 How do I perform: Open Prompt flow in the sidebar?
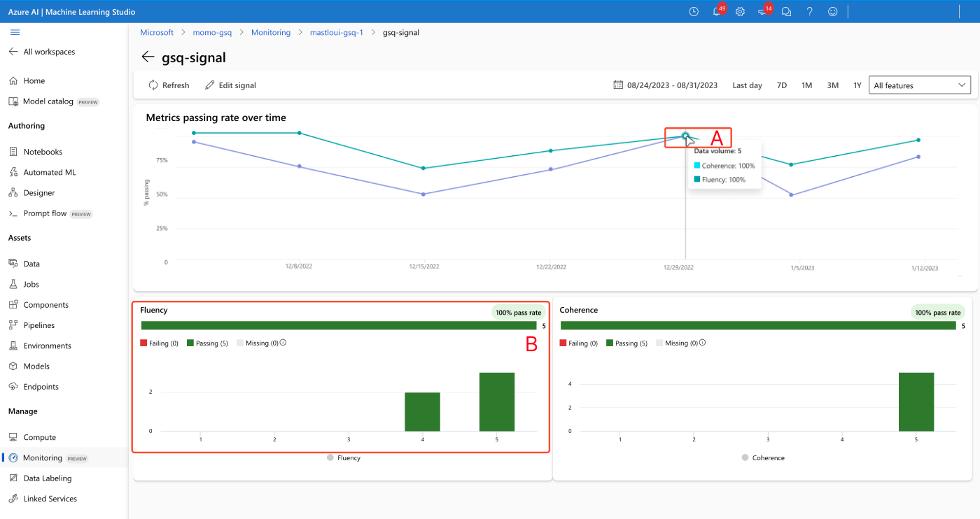[x=45, y=213]
